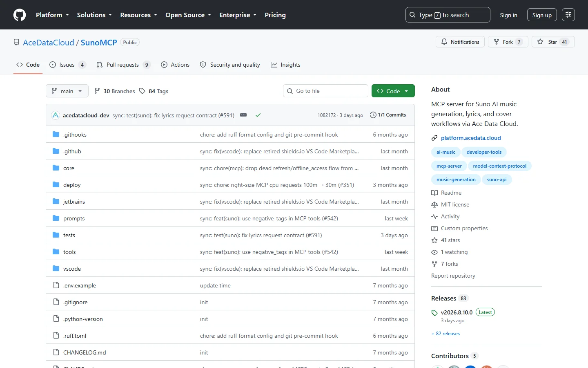Click the vscode folder icon
The width and height of the screenshot is (588, 368).
pyautogui.click(x=56, y=269)
